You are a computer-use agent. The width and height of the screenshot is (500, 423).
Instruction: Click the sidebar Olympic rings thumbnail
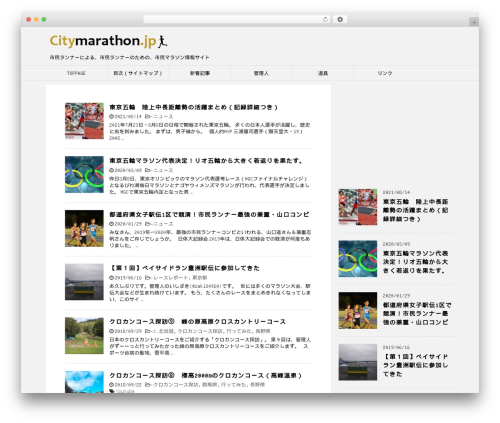pyautogui.click(x=358, y=259)
